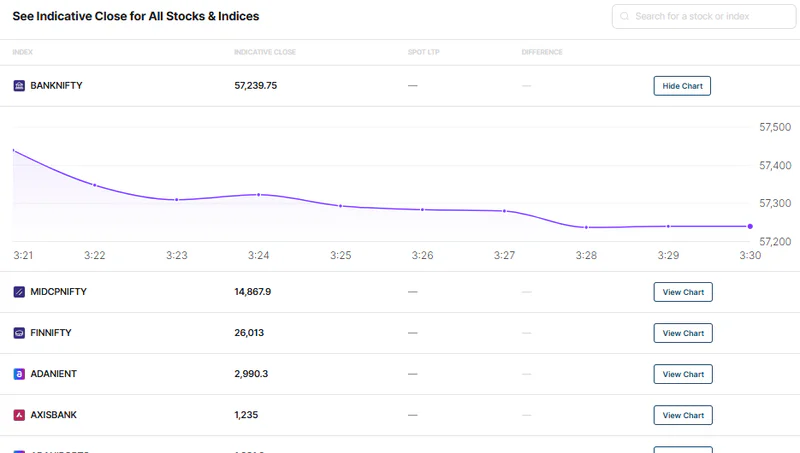Click the 3:30 time axis label

pyautogui.click(x=750, y=255)
